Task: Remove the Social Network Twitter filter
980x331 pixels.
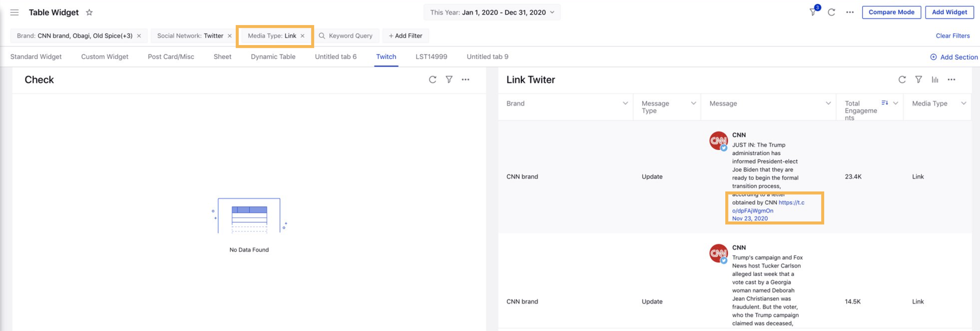Action: coord(230,36)
